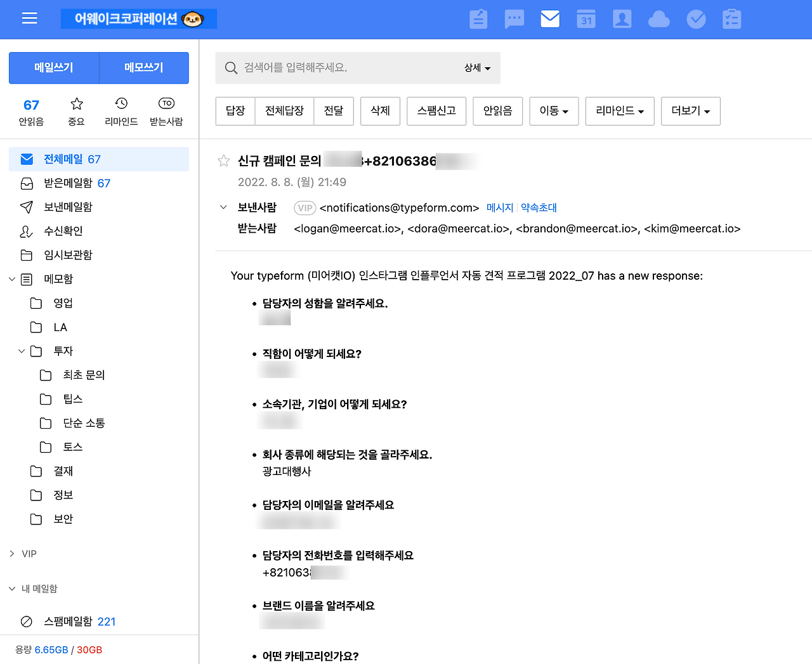Open the chat messenger icon in header
The image size is (812, 664).
[514, 19]
